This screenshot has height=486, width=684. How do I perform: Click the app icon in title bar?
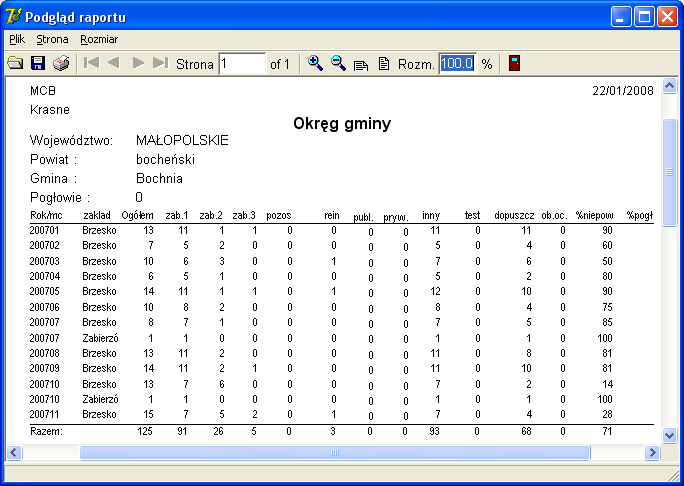point(14,17)
